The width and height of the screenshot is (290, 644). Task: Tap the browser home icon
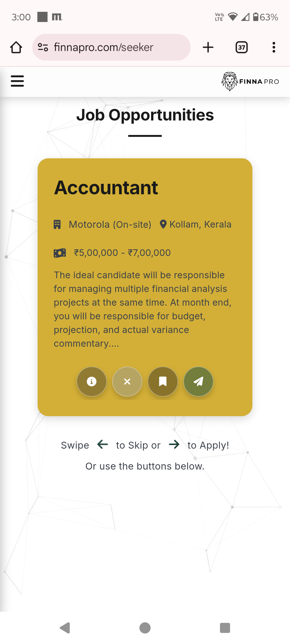coord(16,47)
